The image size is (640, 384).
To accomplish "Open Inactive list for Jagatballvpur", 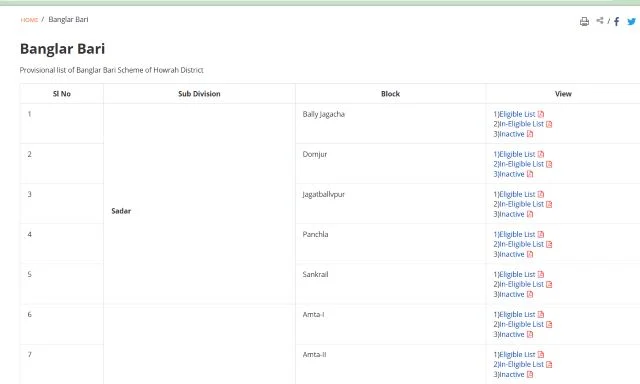I will [511, 214].
